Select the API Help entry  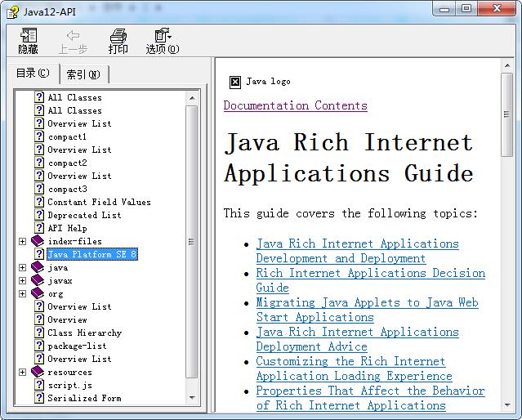click(68, 228)
